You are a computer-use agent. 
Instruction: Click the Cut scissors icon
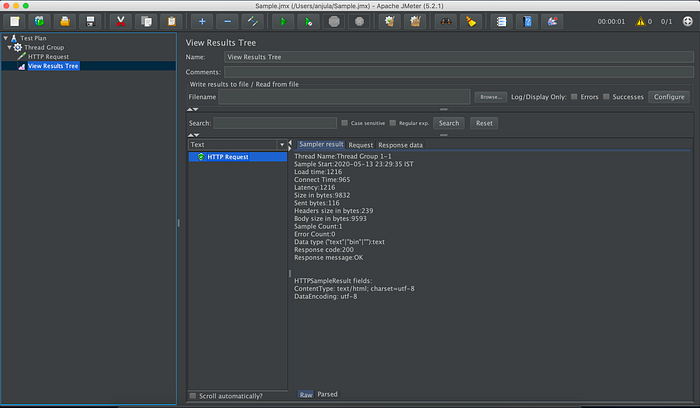pyautogui.click(x=121, y=21)
